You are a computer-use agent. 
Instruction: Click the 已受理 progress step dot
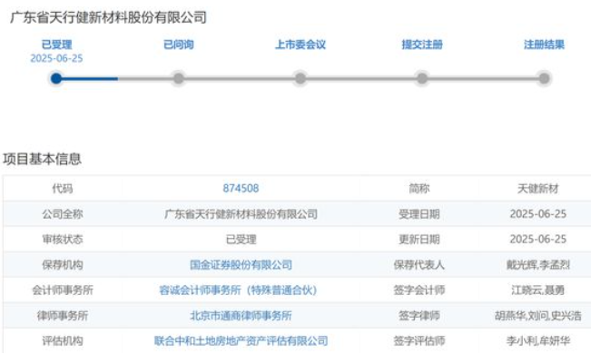[56, 78]
